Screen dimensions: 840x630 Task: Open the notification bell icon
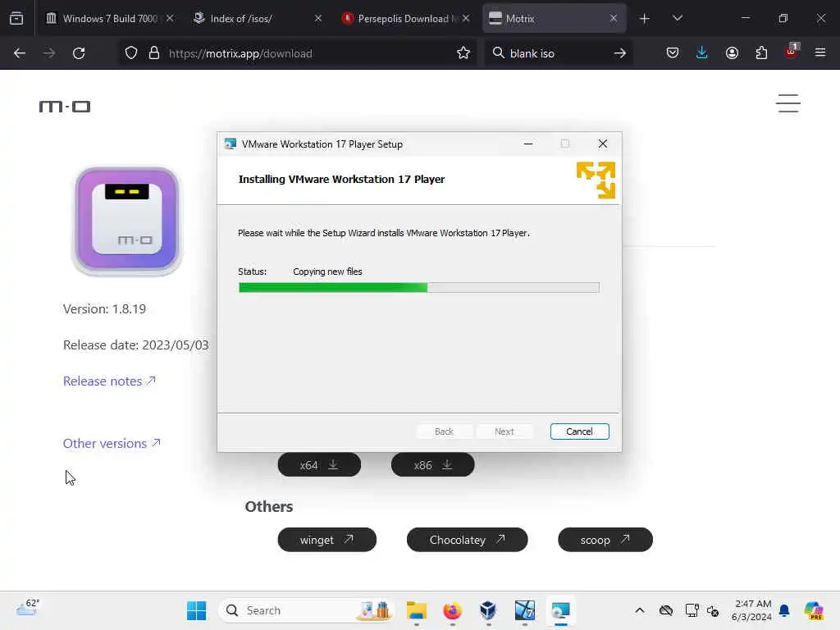pyautogui.click(x=784, y=610)
